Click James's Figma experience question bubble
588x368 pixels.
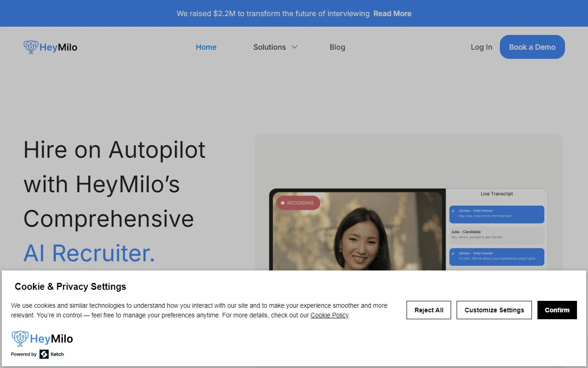point(497,257)
